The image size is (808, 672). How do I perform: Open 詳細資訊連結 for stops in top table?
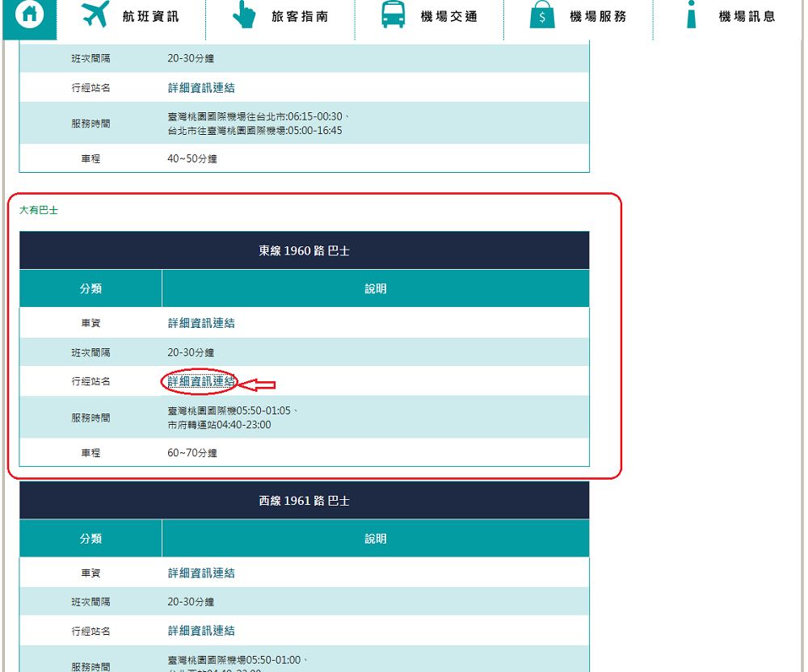tap(201, 88)
